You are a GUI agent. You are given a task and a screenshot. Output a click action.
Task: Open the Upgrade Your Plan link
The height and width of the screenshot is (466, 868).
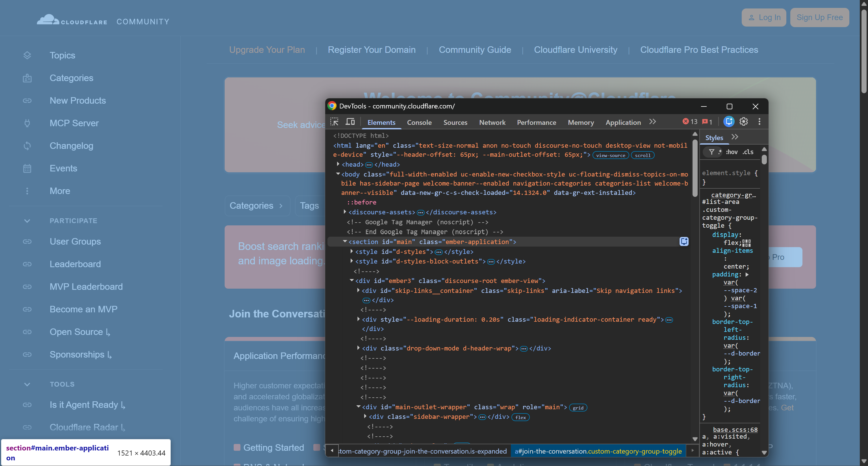[x=267, y=49]
